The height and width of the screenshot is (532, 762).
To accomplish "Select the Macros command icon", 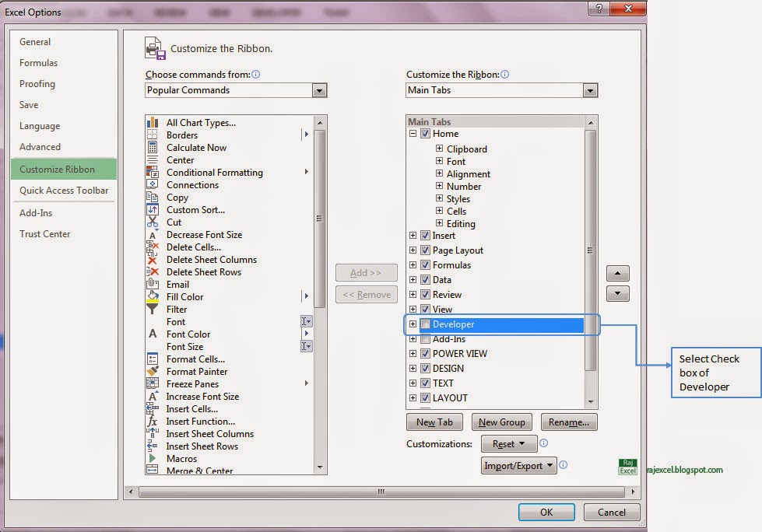I will pyautogui.click(x=153, y=458).
